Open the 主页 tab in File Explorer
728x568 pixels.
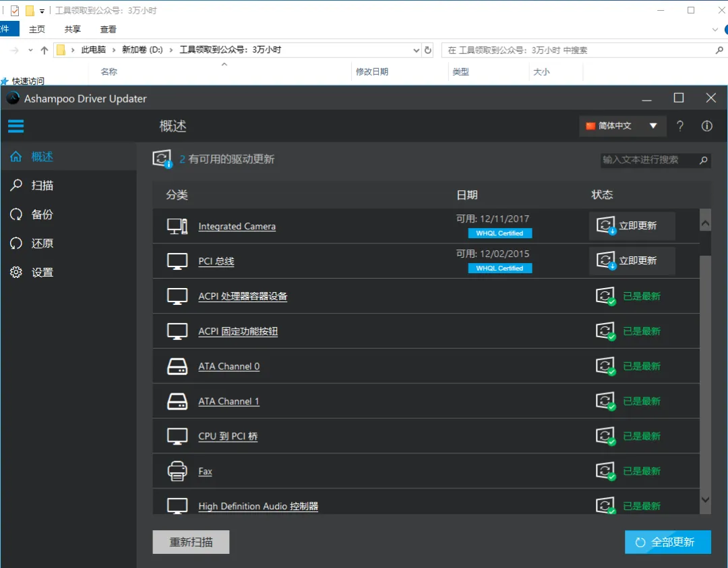click(36, 29)
